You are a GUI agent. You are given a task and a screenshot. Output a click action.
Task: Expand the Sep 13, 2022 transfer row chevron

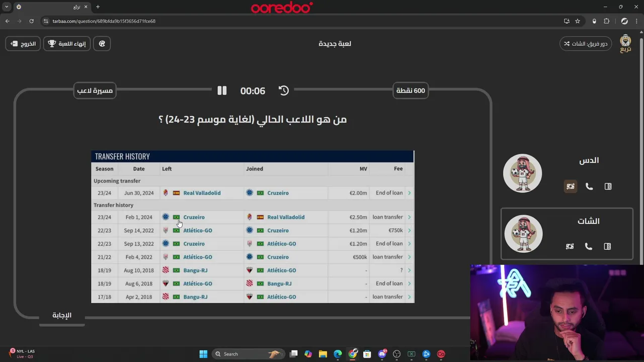click(x=409, y=244)
